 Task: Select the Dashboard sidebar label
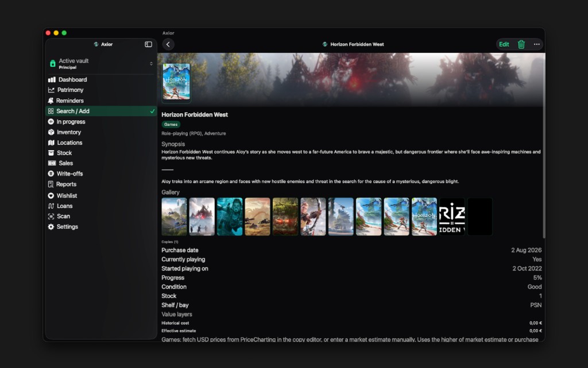(x=73, y=79)
